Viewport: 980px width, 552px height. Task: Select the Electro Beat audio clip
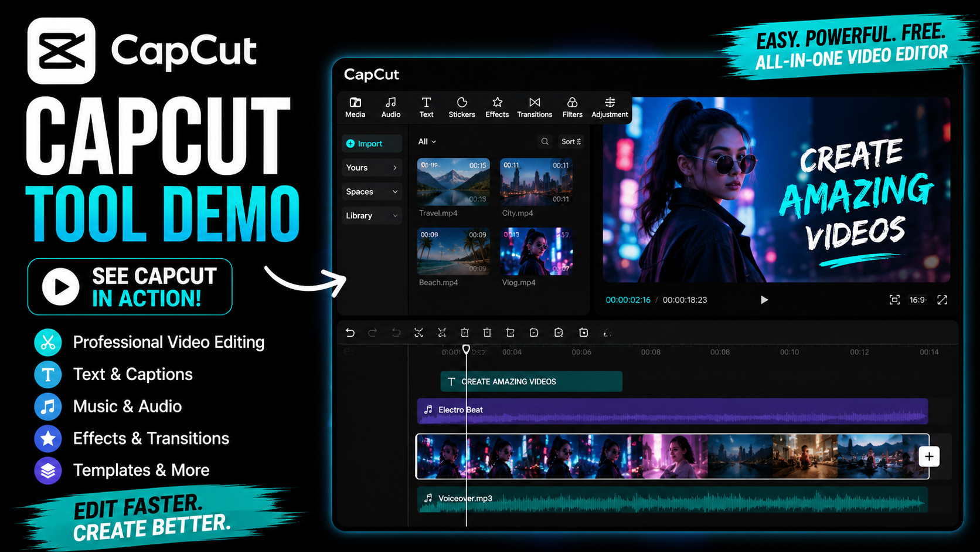click(672, 411)
